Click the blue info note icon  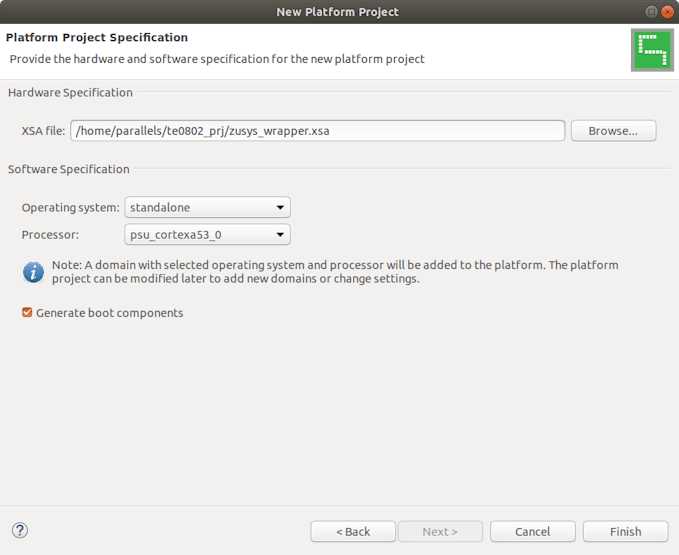tap(34, 271)
